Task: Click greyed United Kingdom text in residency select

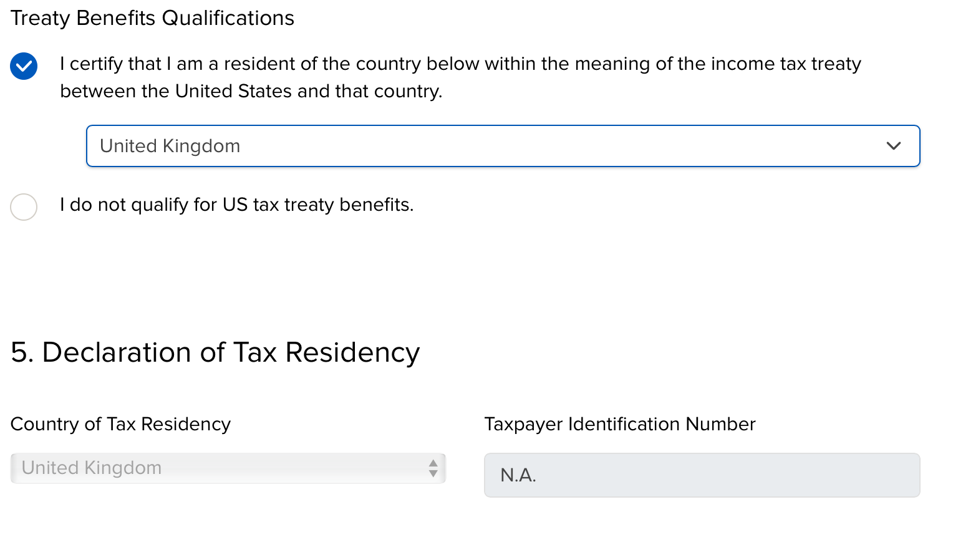Action: 92,468
